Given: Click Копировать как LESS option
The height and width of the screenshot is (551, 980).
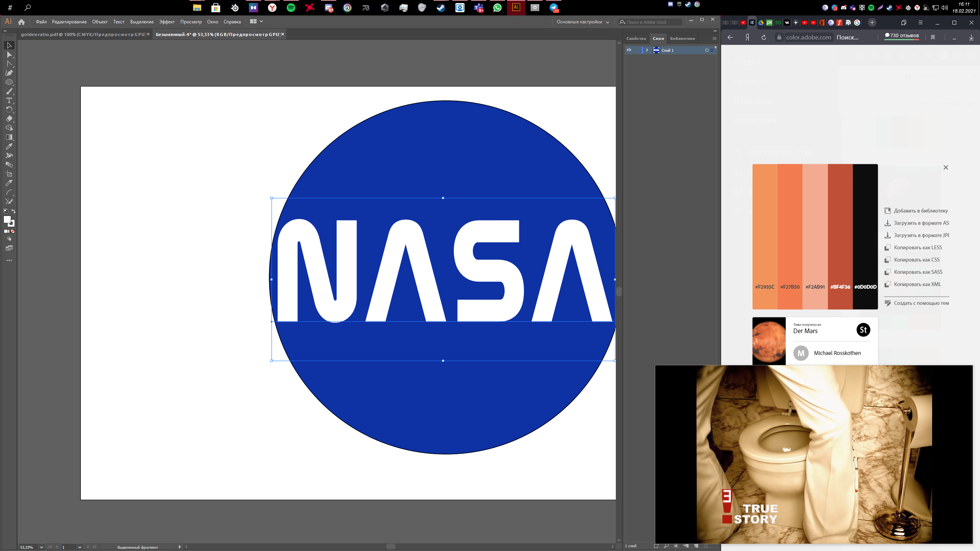Looking at the screenshot, I should point(913,248).
